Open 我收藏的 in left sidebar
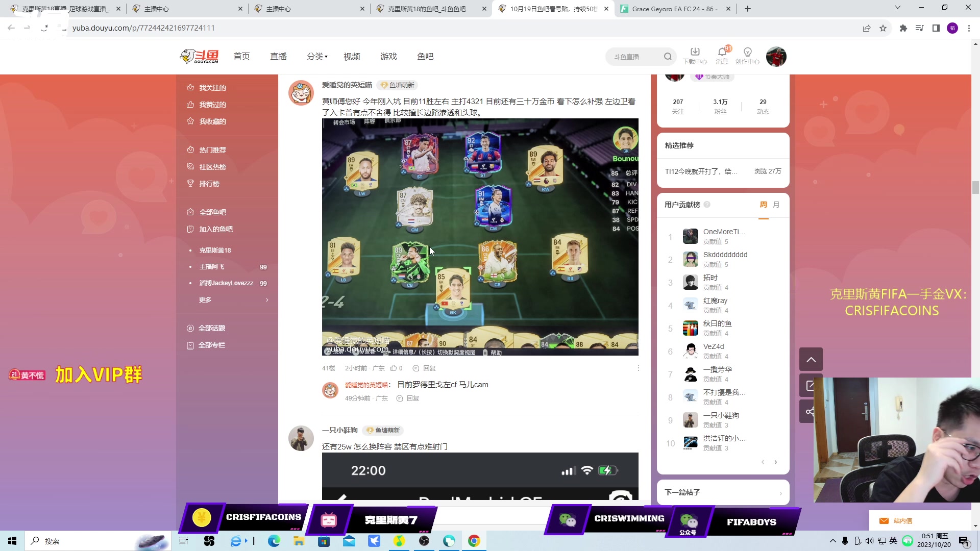This screenshot has width=980, height=551. click(x=212, y=121)
